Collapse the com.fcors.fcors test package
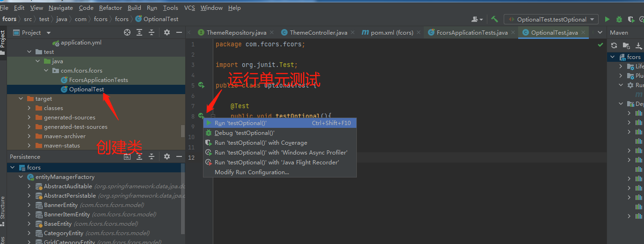Screen dimensions: 644x244 (x=46, y=71)
